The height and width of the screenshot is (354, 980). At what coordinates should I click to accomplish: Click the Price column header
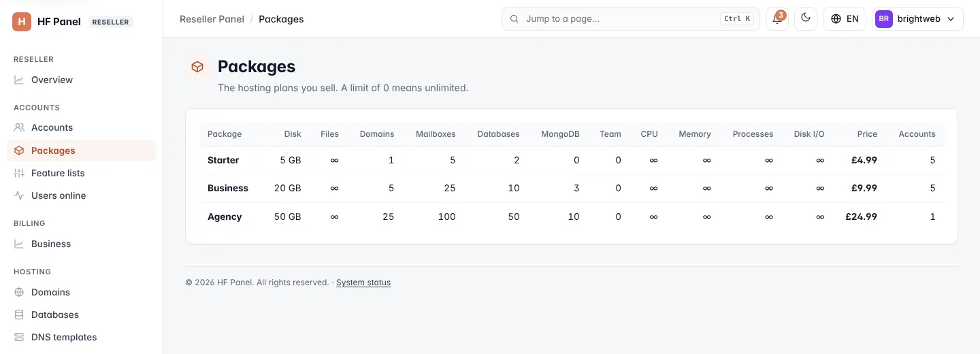[x=867, y=134]
